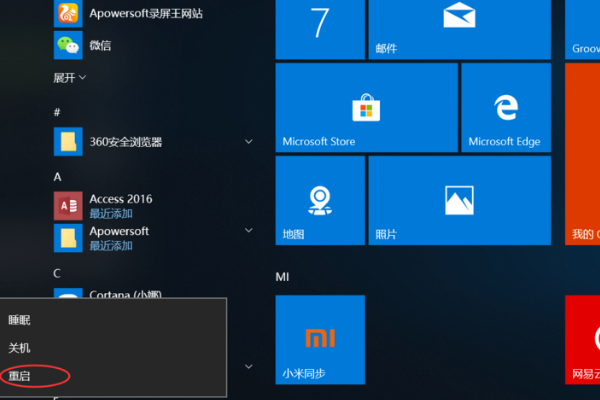Screen dimensions: 600x400
Task: Open the Apowersoft folder icon
Action: point(68,238)
